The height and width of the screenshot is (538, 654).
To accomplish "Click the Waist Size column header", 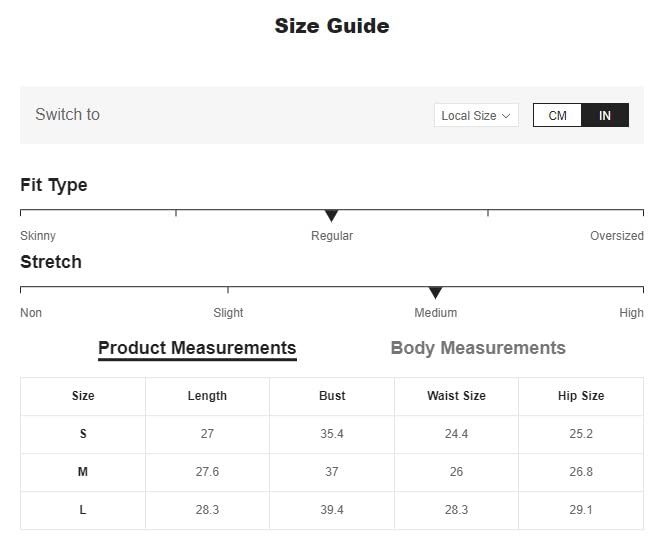I will tap(456, 396).
